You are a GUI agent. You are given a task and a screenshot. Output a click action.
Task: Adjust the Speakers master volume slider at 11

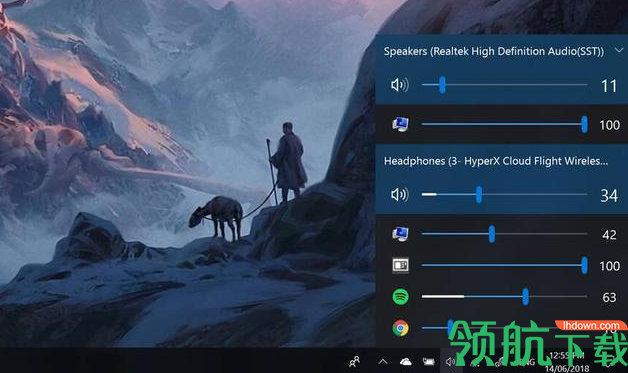(x=505, y=85)
